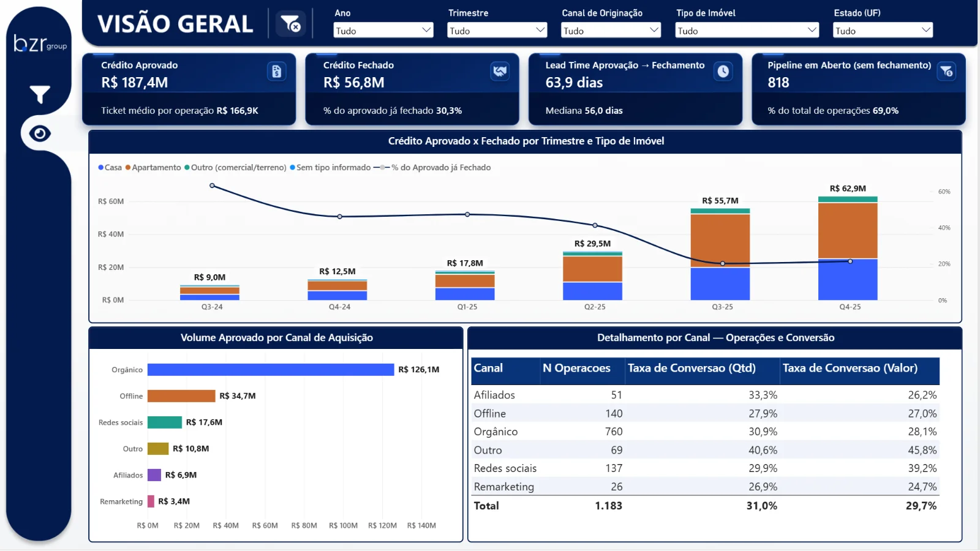
Task: Click the R$ 62,9M data label
Action: coord(848,189)
